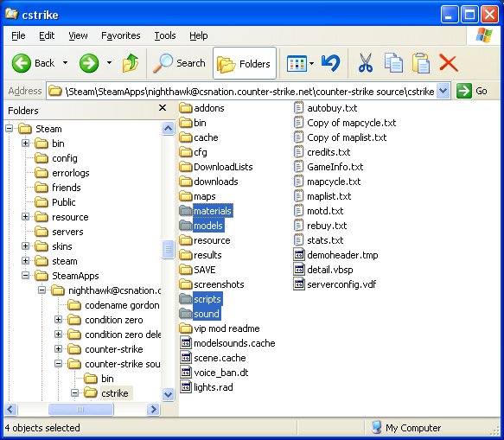Select the modelsounds.cache file icon
Viewport: 504px width, 440px height.
pos(186,343)
